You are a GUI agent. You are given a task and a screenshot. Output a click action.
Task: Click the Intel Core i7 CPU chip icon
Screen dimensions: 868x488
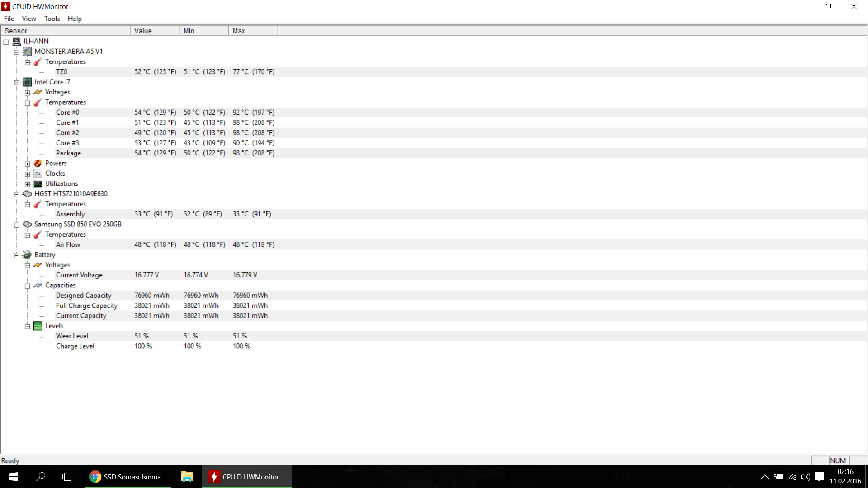point(27,82)
